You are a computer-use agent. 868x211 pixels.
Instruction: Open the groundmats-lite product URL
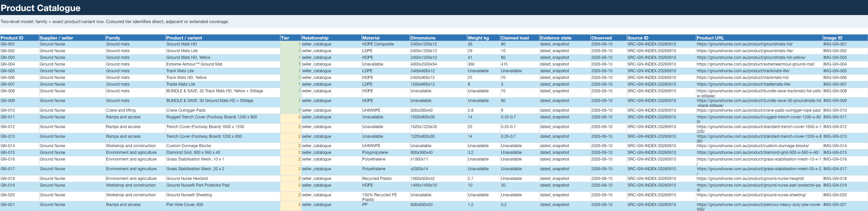point(745,51)
